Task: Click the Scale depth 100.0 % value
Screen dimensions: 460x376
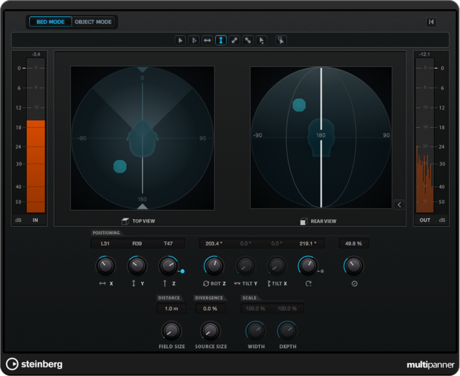Action: (287, 309)
